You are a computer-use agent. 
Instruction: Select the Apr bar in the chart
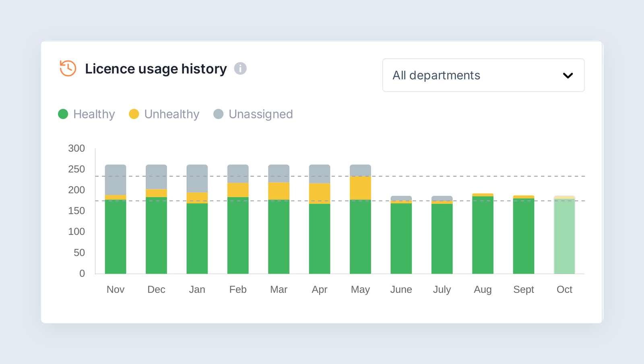[x=320, y=219]
